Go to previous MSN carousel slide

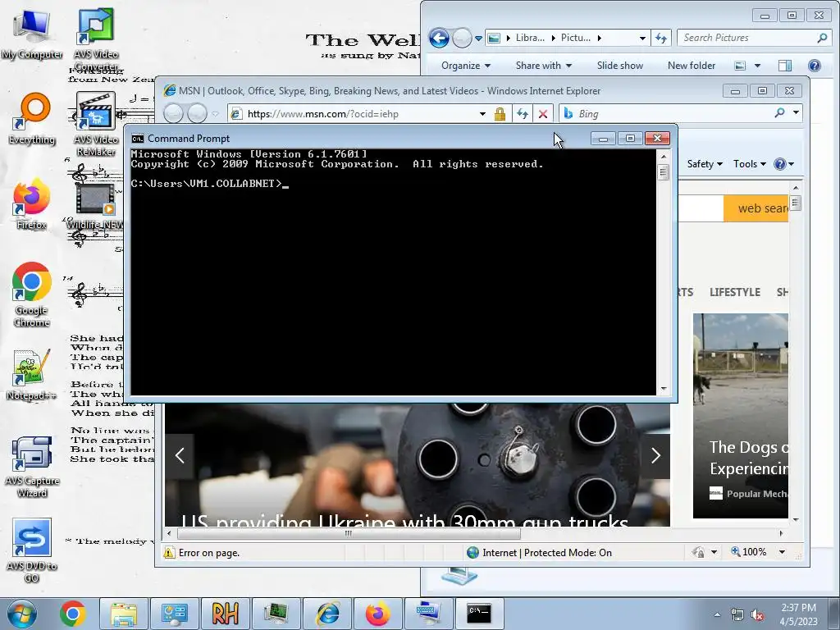coord(180,456)
